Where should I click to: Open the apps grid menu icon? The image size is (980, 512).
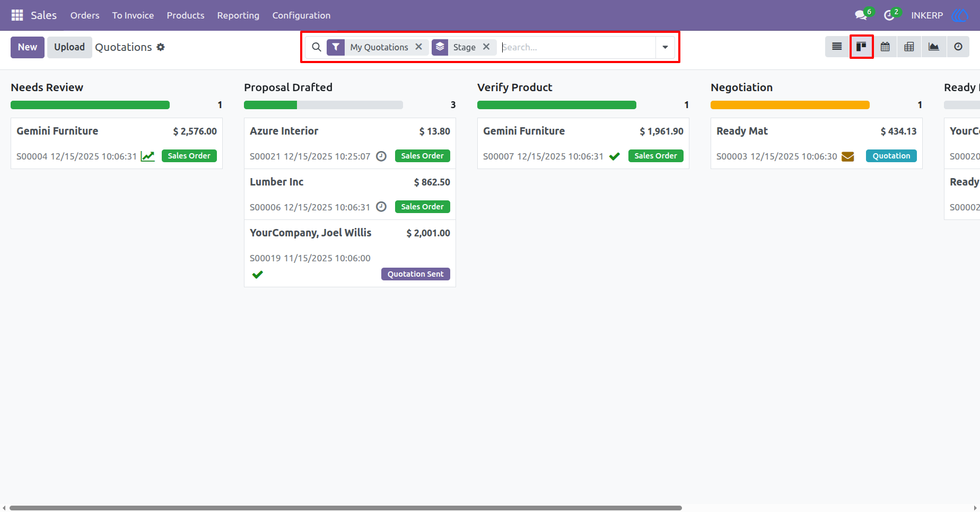click(x=17, y=15)
